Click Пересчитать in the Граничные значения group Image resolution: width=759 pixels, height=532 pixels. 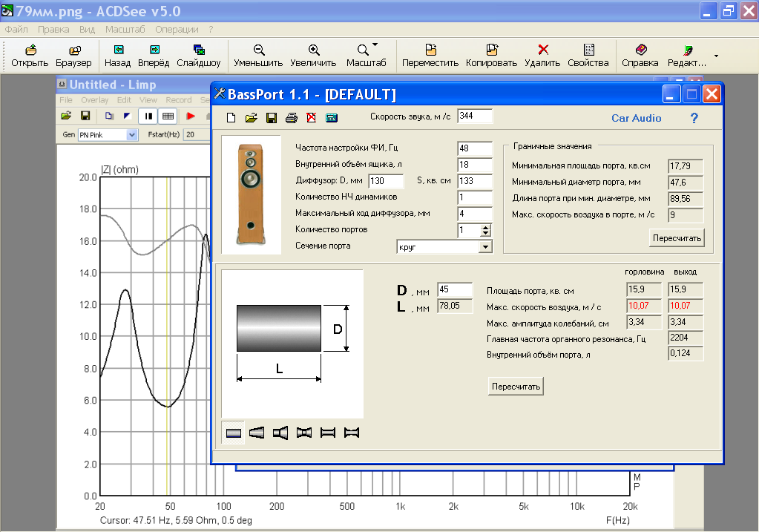[x=677, y=238]
